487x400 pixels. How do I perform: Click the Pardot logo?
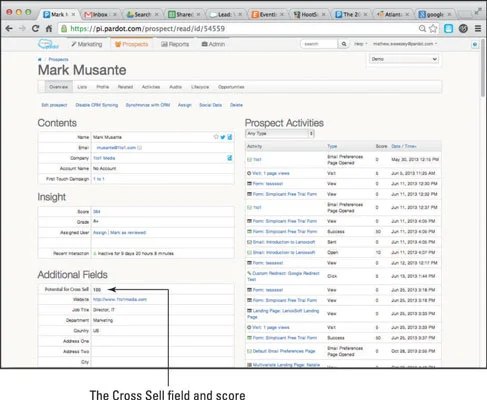48,44
